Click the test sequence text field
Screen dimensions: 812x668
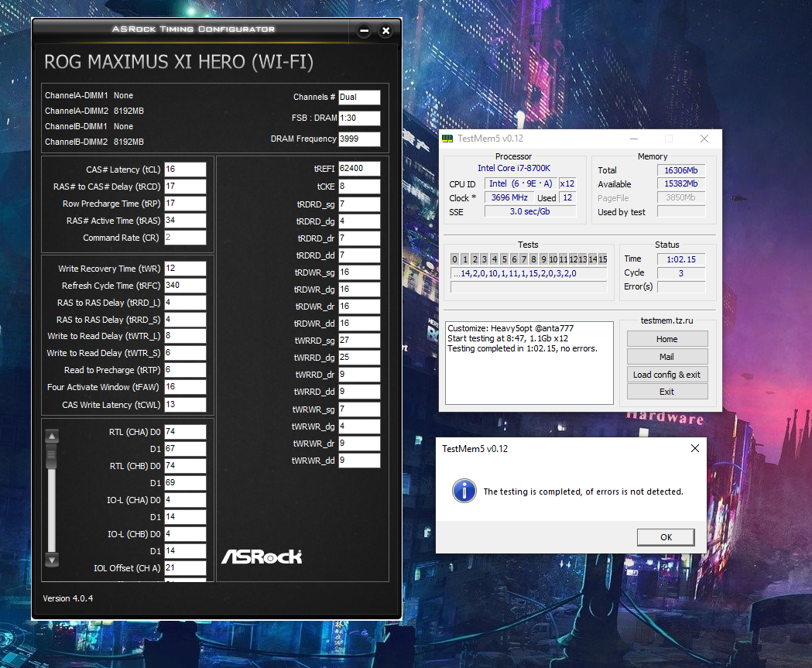point(529,273)
